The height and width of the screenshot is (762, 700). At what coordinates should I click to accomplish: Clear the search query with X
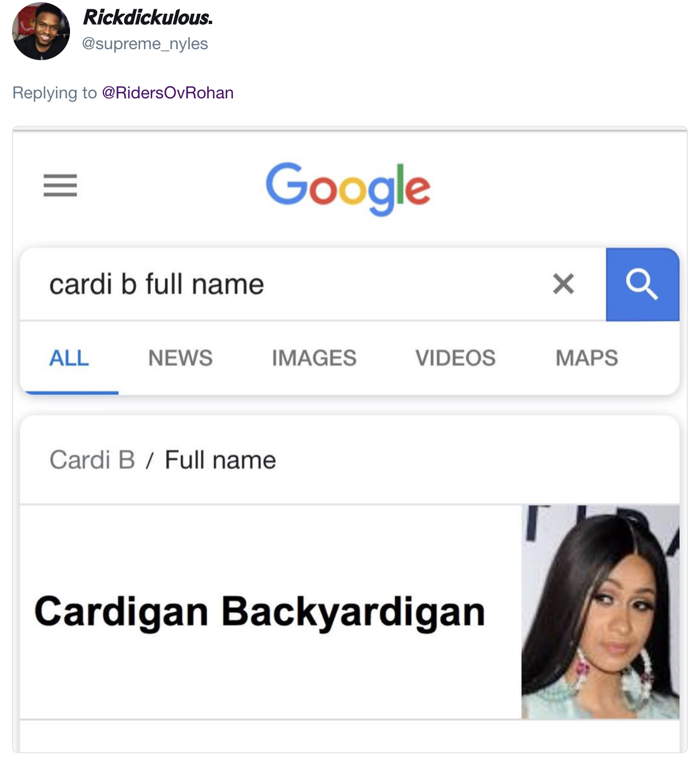563,284
